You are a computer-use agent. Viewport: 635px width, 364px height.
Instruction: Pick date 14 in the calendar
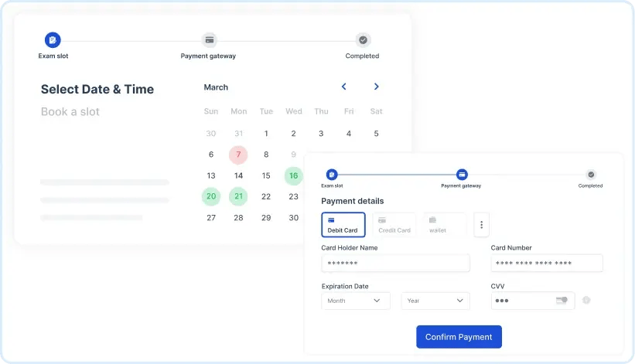click(x=238, y=175)
